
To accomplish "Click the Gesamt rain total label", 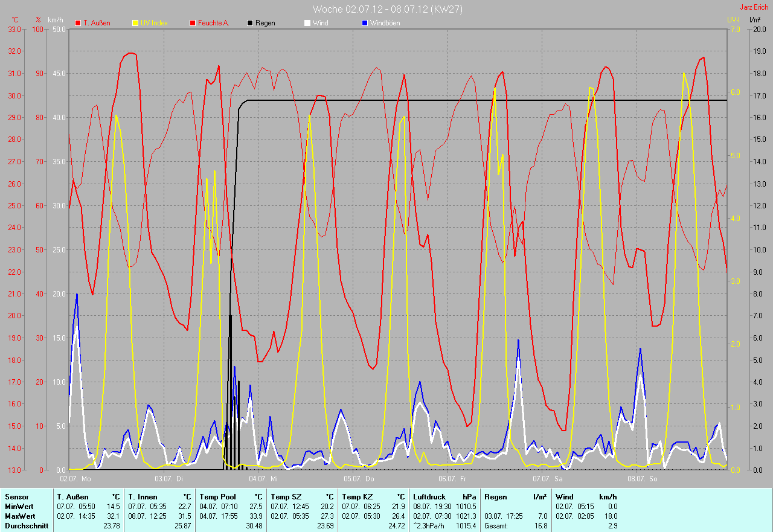I will (496, 526).
